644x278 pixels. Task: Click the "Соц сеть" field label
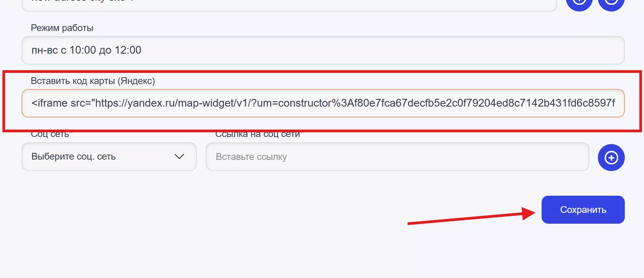point(50,135)
